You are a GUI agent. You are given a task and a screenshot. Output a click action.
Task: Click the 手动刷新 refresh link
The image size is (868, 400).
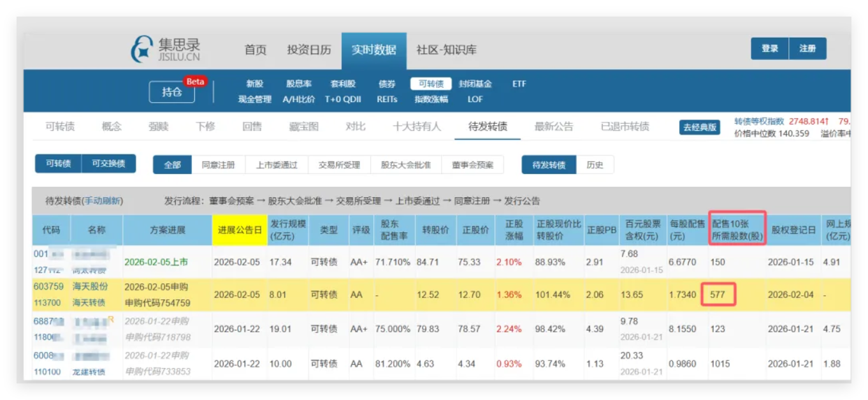click(x=103, y=201)
